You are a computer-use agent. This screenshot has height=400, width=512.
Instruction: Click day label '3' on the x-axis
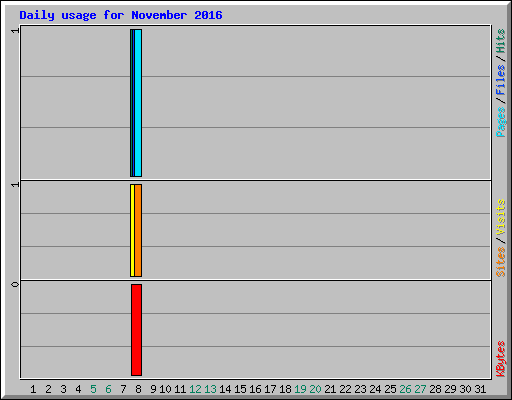[x=63, y=389]
